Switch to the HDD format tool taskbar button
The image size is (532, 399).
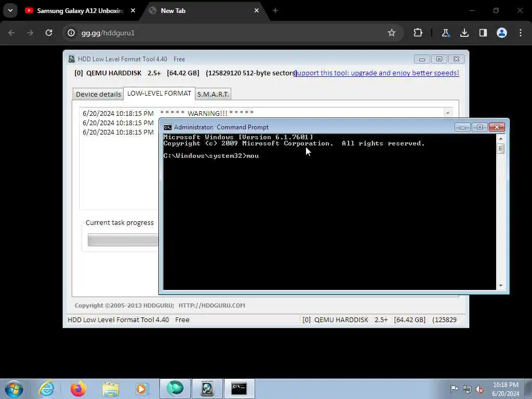coord(207,389)
